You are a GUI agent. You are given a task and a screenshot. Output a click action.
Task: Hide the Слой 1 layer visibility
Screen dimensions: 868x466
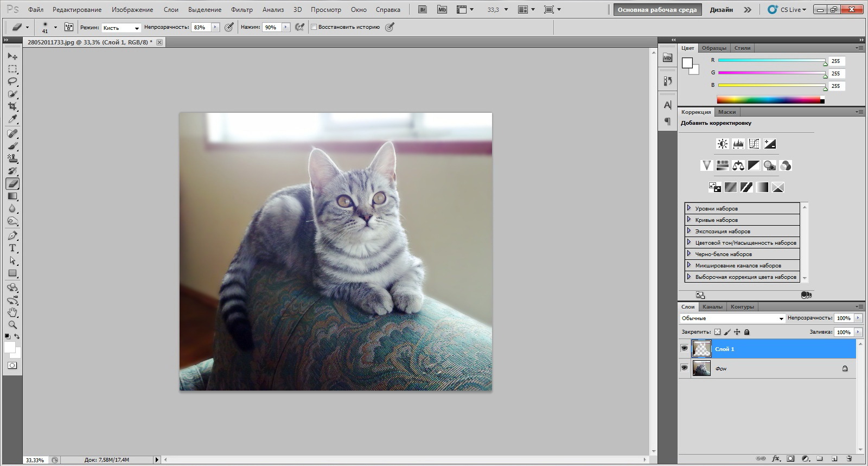(x=684, y=348)
